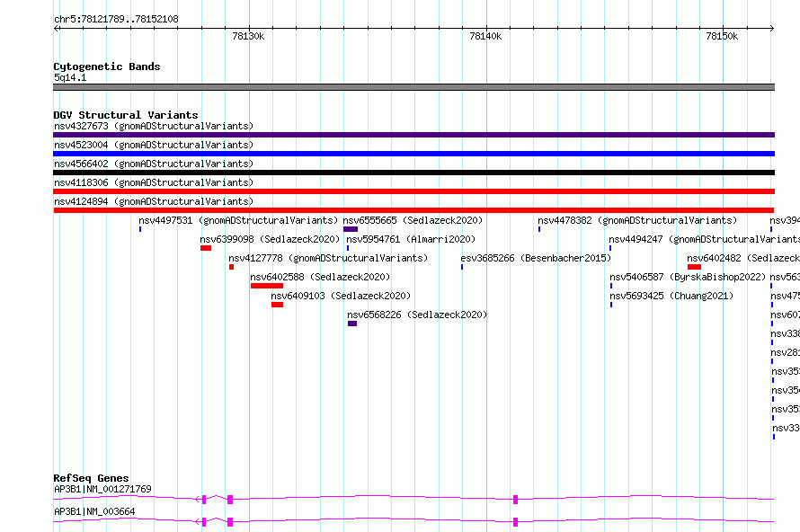Click the chr5:78121789..78152108 coordinate label
The width and height of the screenshot is (800, 532).
(x=116, y=20)
